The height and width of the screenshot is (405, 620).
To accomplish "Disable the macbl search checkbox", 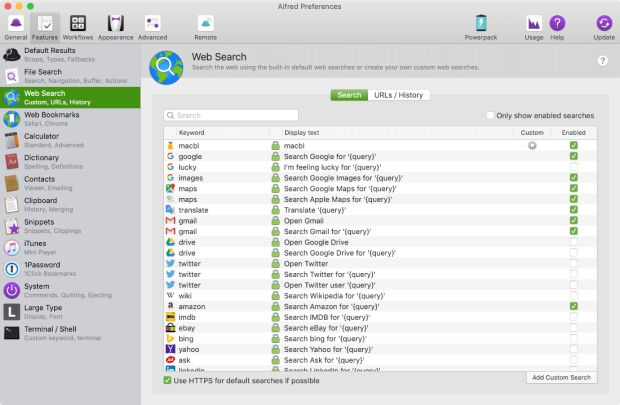I will coord(574,145).
